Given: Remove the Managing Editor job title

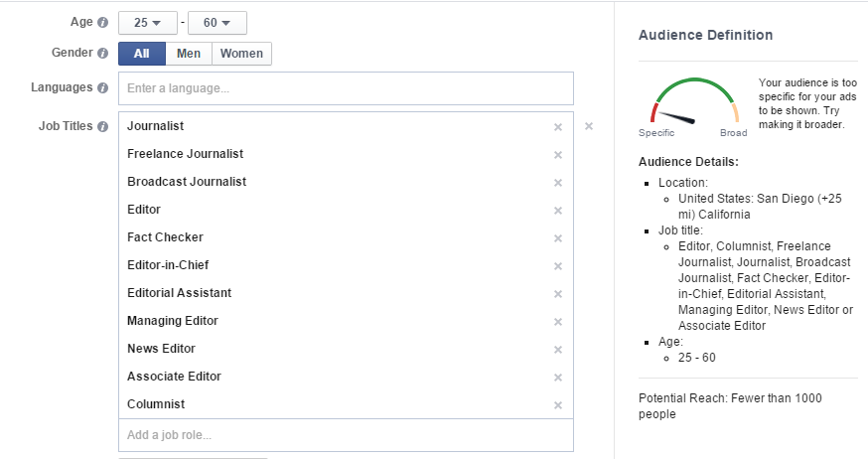Looking at the screenshot, I should click(x=558, y=322).
